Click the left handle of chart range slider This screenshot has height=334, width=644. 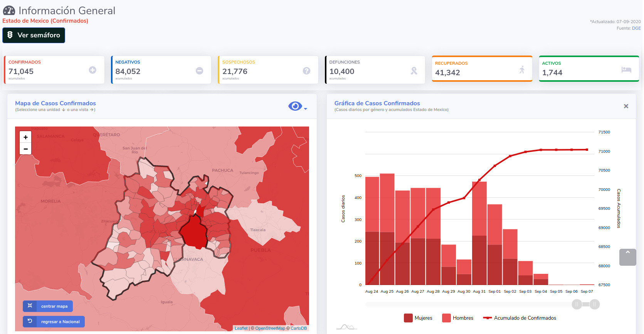click(x=577, y=304)
